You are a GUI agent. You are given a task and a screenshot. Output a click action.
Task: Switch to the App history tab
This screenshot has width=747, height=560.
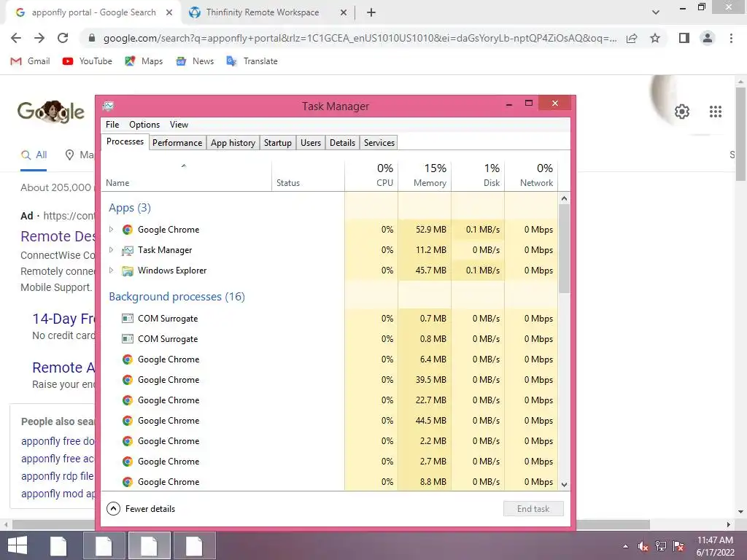233,143
